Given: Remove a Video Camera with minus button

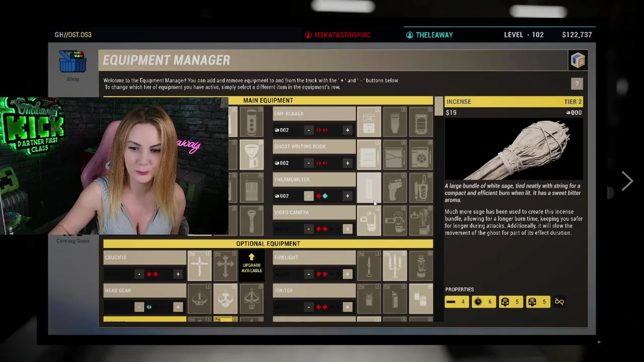Looking at the screenshot, I should click(x=308, y=229).
